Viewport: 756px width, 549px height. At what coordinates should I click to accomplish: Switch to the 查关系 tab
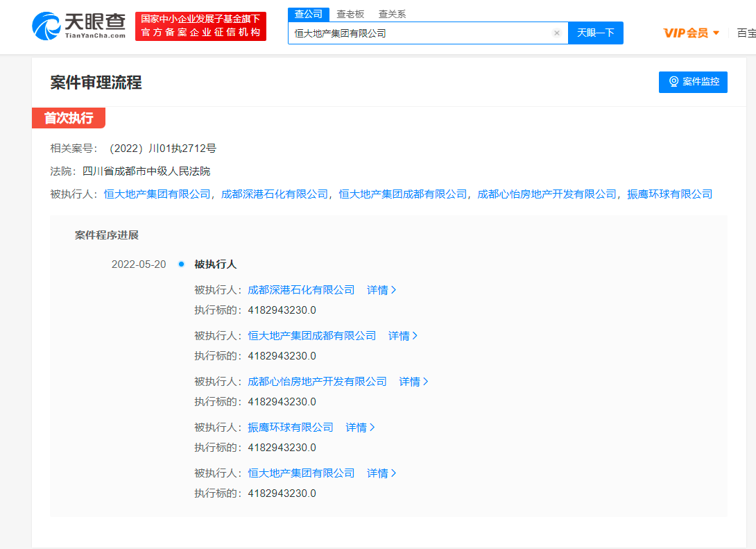pyautogui.click(x=392, y=14)
